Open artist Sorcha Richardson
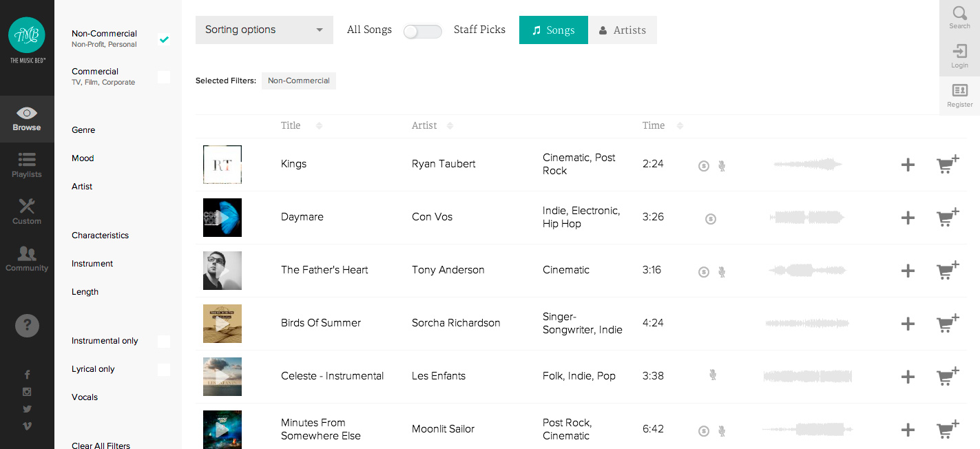The width and height of the screenshot is (980, 449). coord(456,323)
